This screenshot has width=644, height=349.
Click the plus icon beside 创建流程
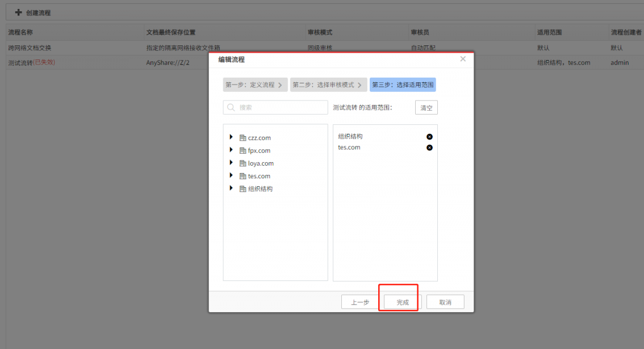[18, 12]
